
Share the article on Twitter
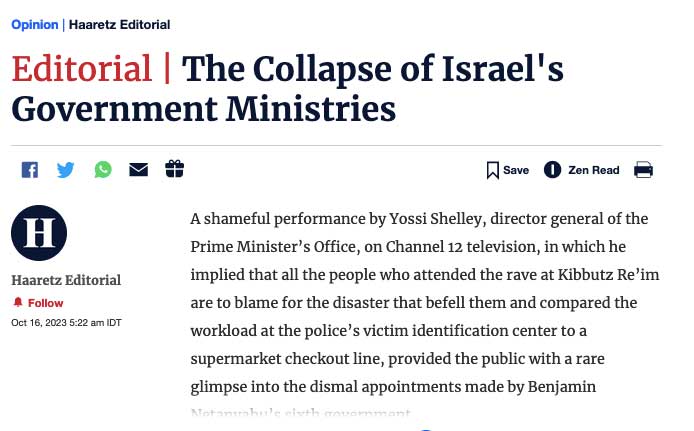click(x=66, y=170)
